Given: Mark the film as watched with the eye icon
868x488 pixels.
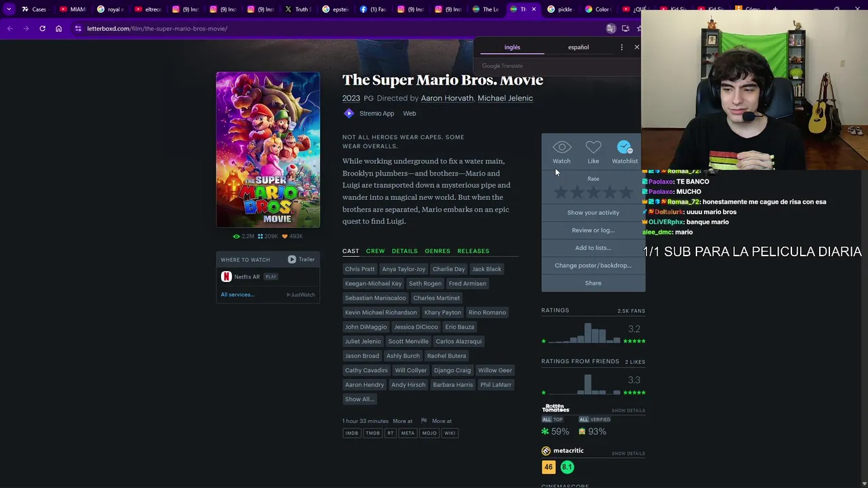Looking at the screenshot, I should click(561, 147).
